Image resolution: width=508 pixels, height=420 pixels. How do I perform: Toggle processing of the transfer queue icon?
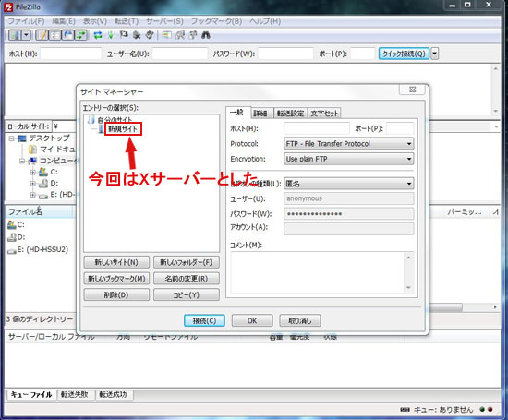[111, 35]
